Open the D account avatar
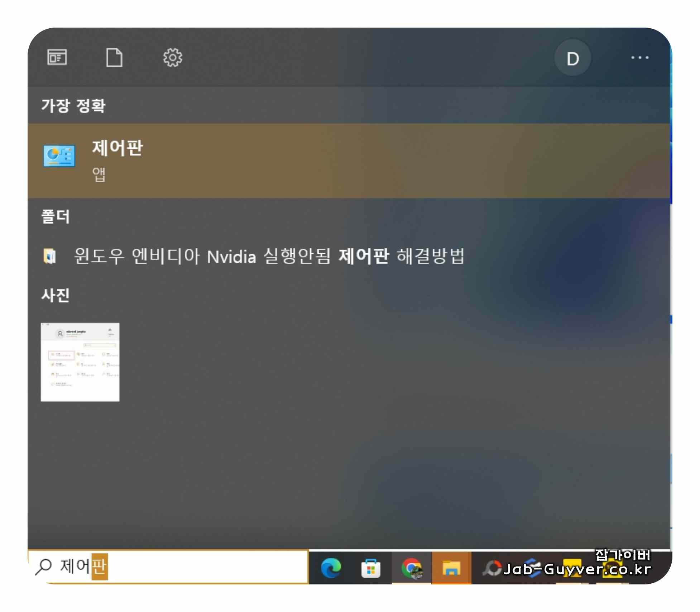700x612 pixels. [572, 58]
